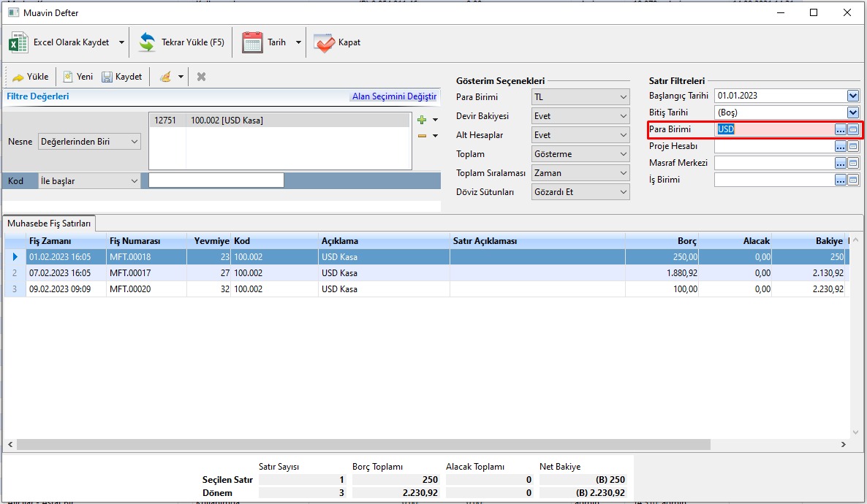Click the yellow minus remove-value icon
Screen dimensions: 867x504
click(x=422, y=135)
